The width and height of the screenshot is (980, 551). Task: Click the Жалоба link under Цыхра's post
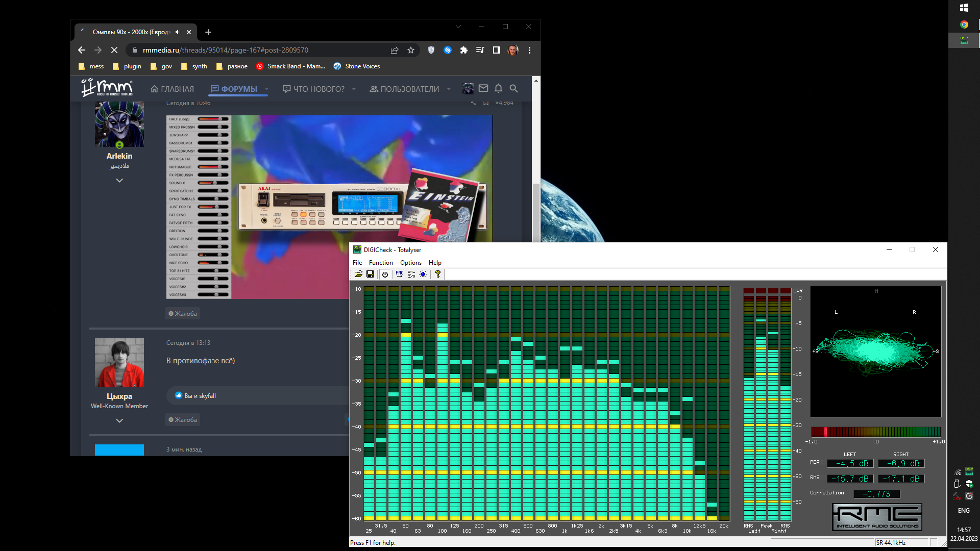click(x=183, y=420)
